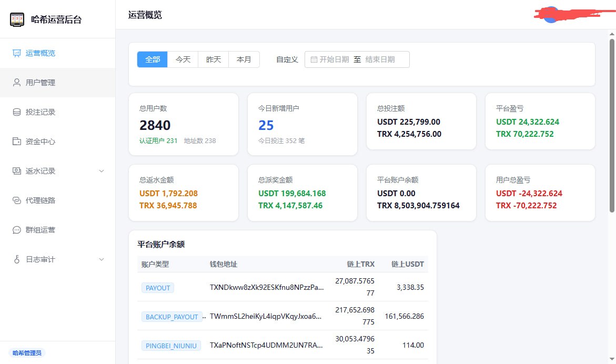Expand the 返水记录 submenu chevron
This screenshot has height=364, width=616.
click(102, 171)
